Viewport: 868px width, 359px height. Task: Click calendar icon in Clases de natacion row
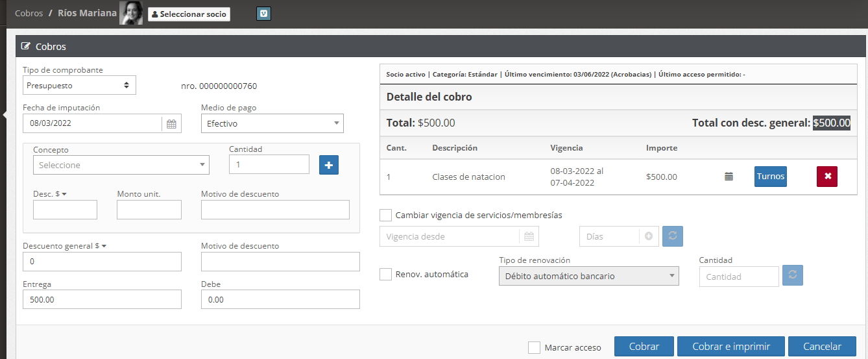tap(729, 177)
